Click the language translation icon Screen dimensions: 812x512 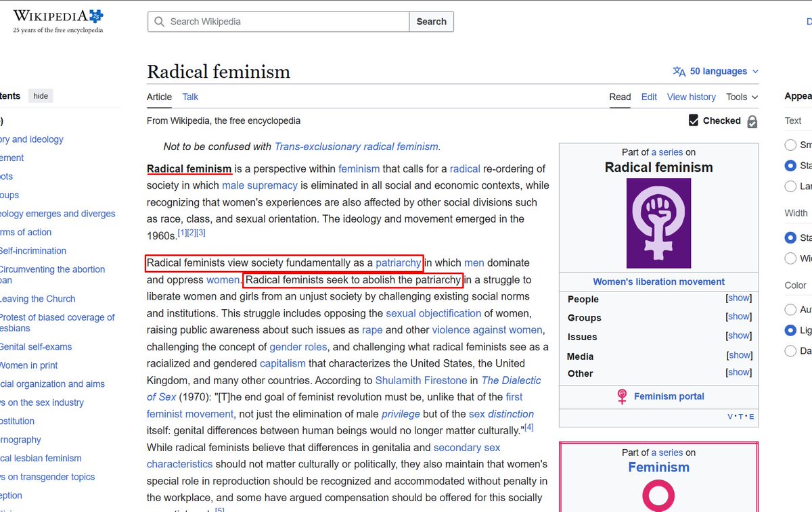tap(679, 71)
